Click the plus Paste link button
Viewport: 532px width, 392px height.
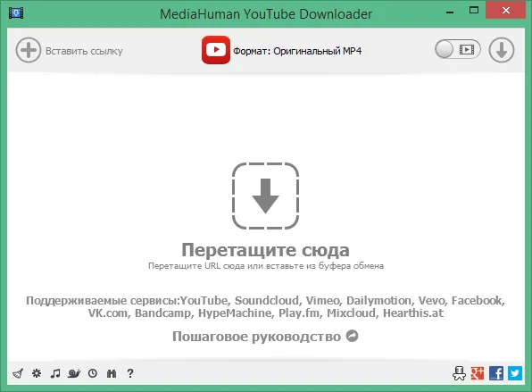click(x=29, y=50)
